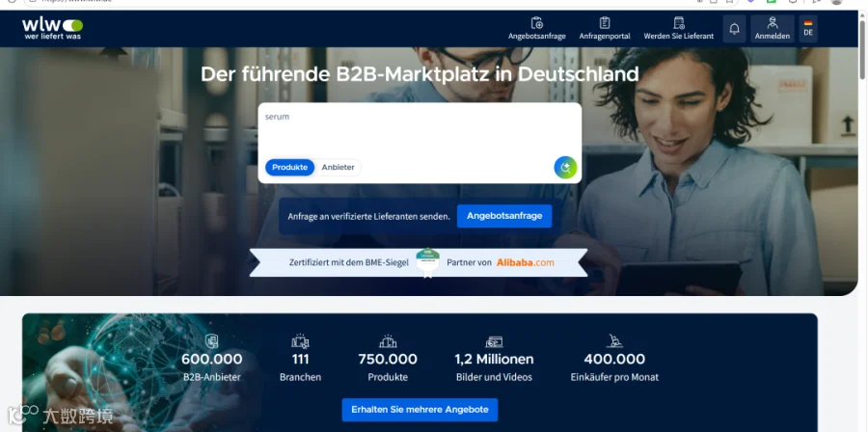Open the DE language selector

click(808, 29)
